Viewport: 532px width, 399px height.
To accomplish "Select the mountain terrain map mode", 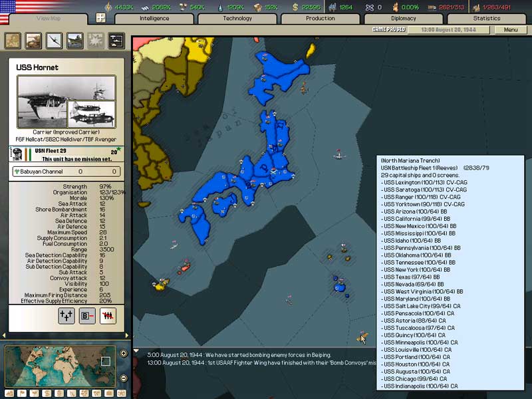I will 9,393.
